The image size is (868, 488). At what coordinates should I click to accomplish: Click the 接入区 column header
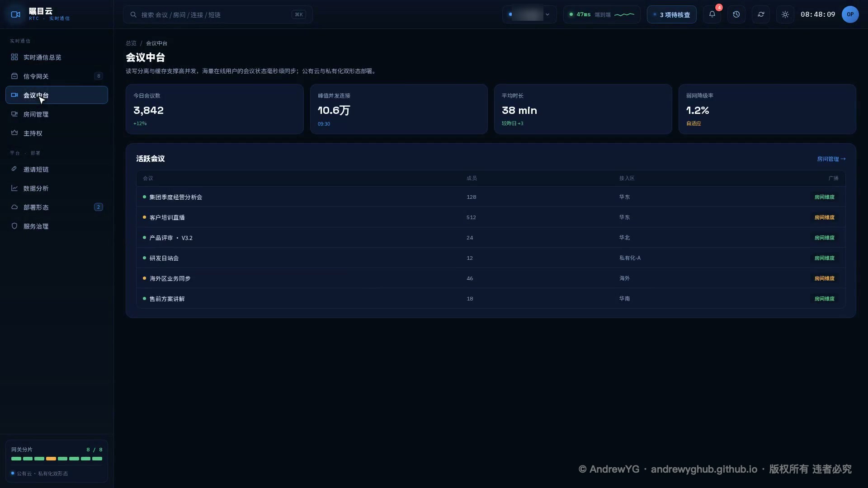627,178
